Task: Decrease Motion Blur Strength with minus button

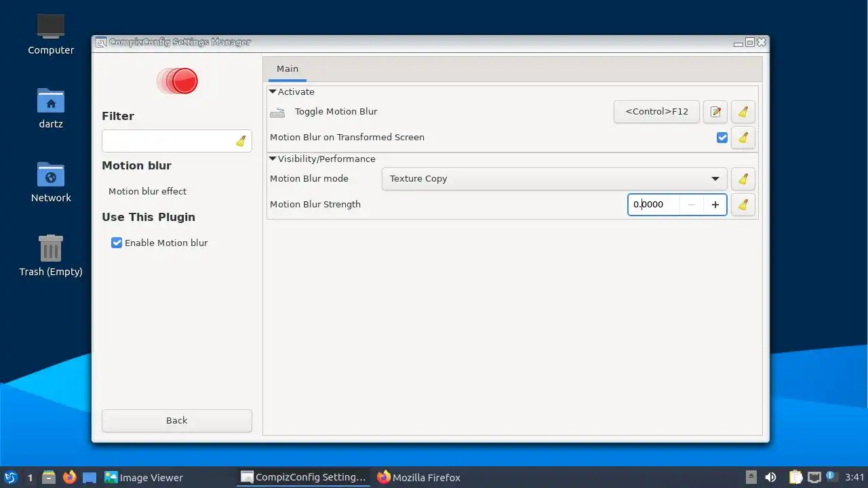Action: coord(691,205)
